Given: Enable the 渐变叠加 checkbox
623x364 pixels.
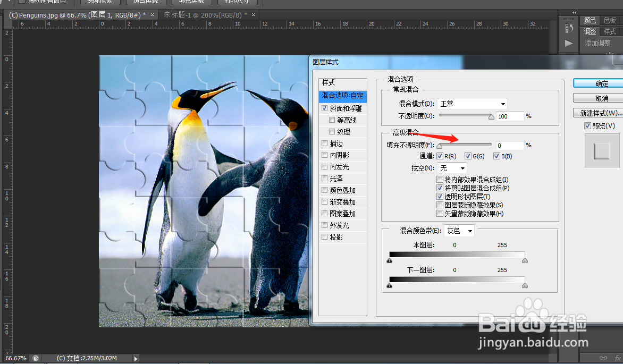Looking at the screenshot, I should pyautogui.click(x=325, y=201).
